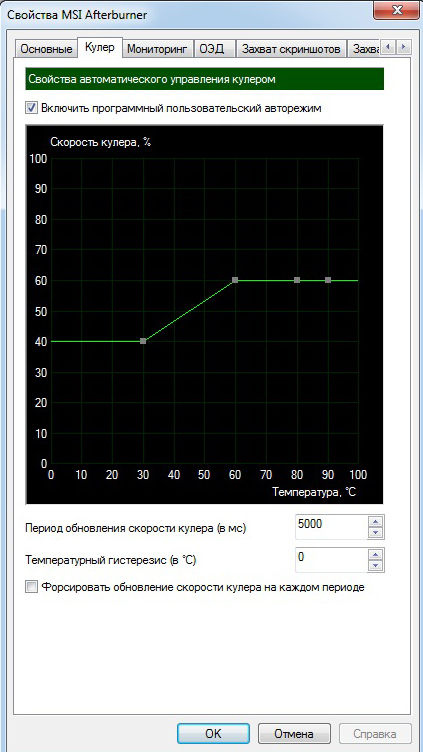
Task: Select the Кулер tab
Action: (100, 47)
